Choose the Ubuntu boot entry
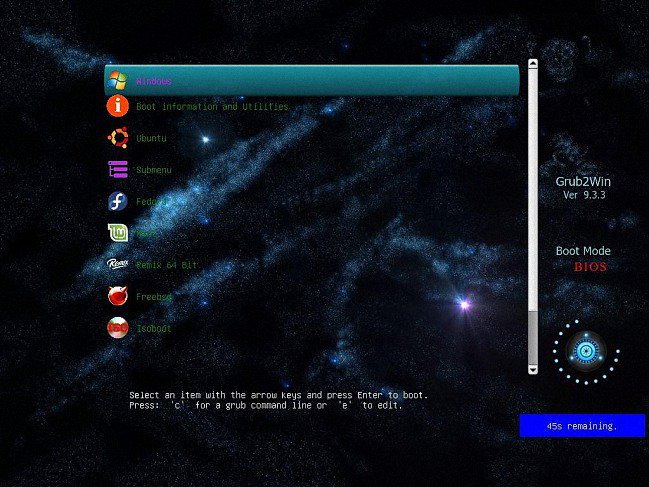 coord(151,138)
